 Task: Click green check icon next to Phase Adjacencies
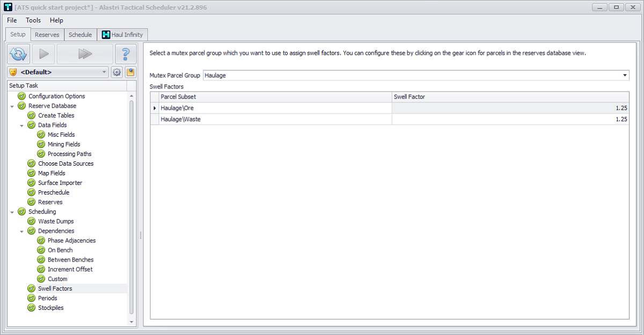pos(41,241)
